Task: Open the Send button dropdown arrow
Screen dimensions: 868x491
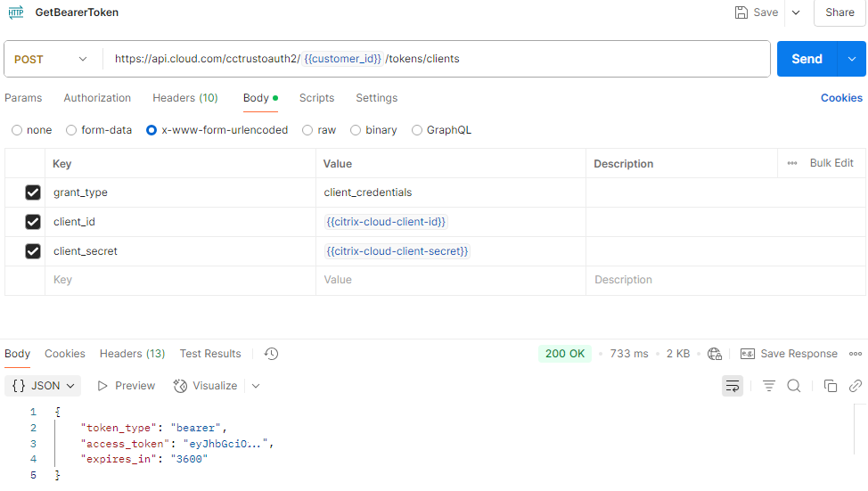Action: [x=851, y=59]
